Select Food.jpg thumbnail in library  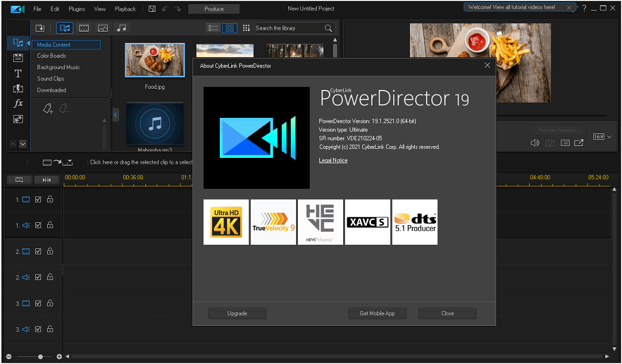point(155,60)
